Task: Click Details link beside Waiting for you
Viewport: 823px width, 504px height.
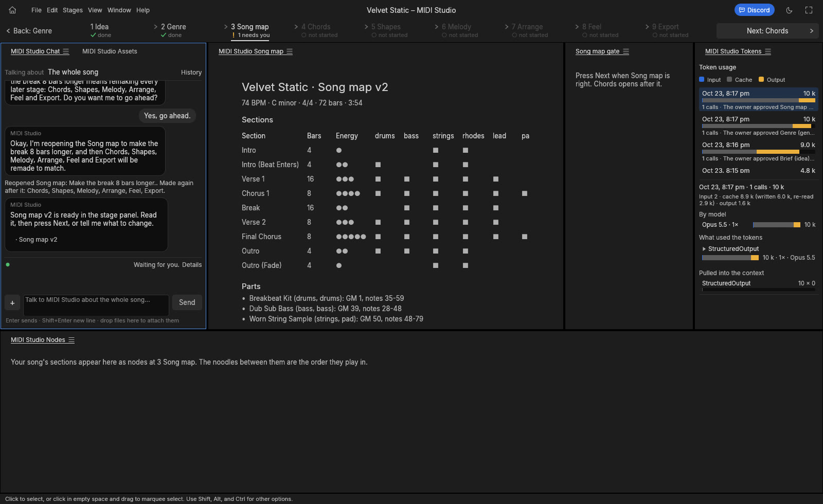Action: click(192, 265)
